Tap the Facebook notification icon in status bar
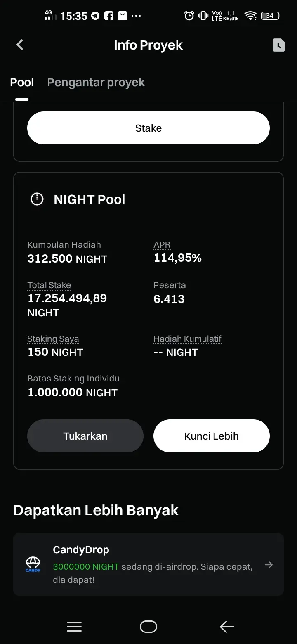This screenshot has width=297, height=644. point(109,16)
